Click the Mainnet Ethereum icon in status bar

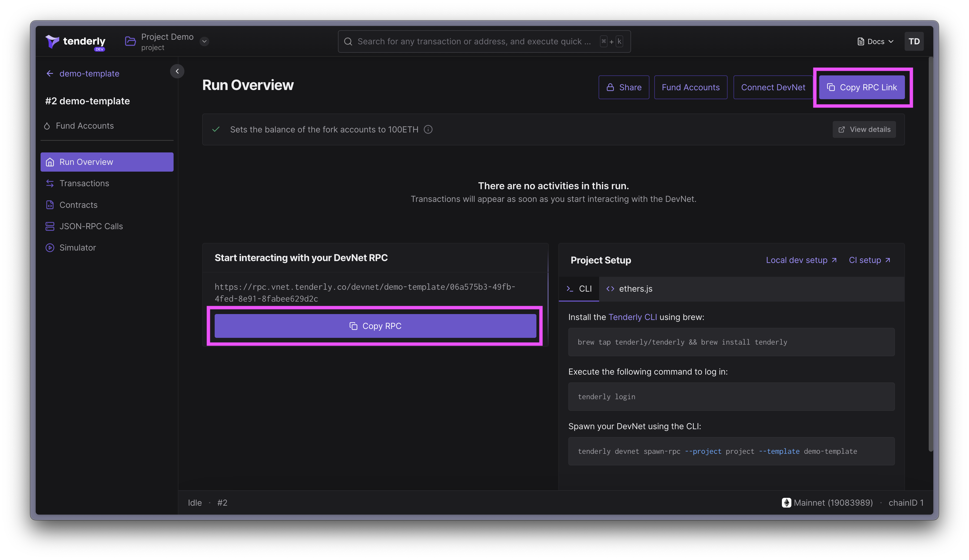tap(786, 503)
